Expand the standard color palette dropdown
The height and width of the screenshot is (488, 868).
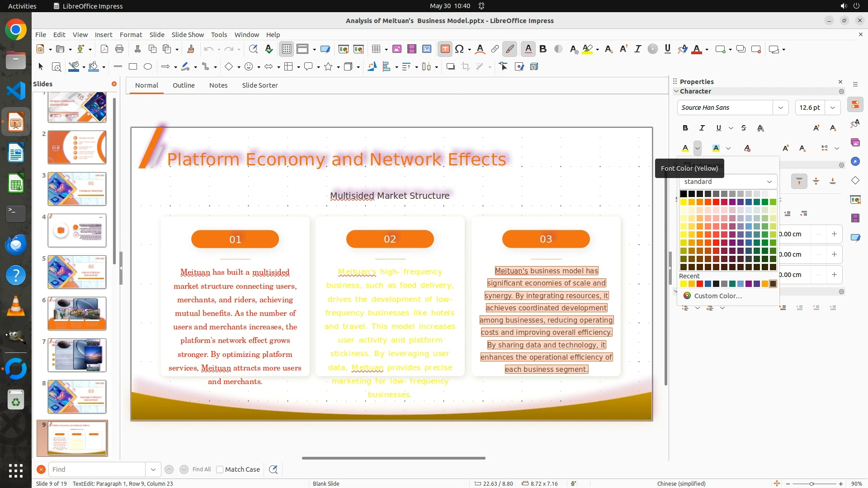tap(769, 182)
